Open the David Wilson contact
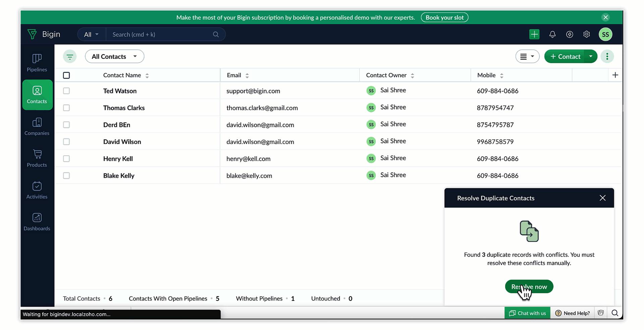 coord(122,142)
